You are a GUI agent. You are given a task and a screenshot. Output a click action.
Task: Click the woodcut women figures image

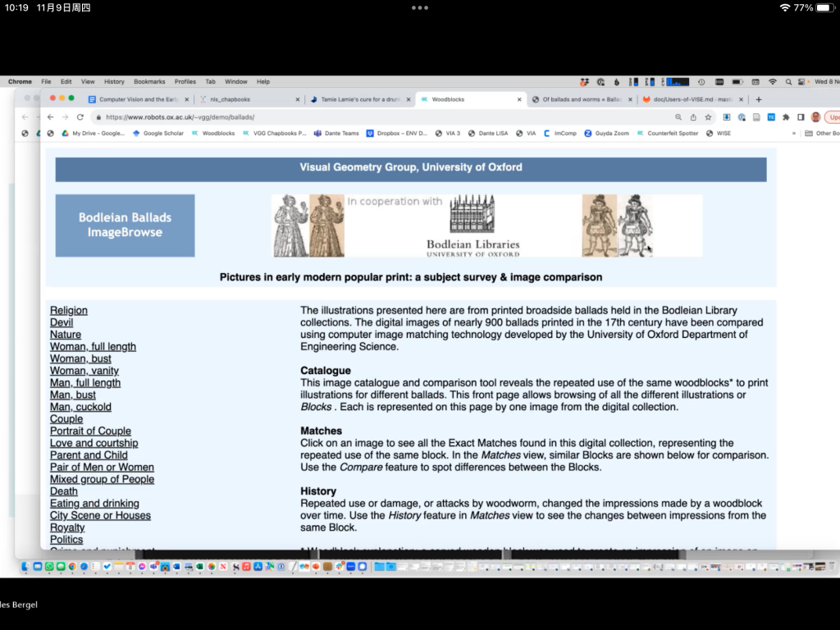(308, 226)
